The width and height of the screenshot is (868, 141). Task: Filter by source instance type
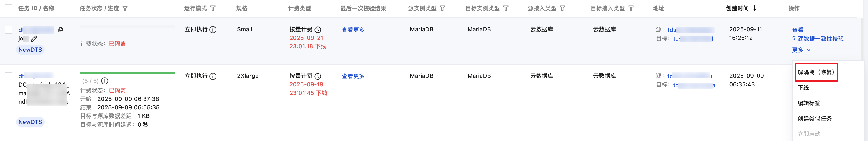(442, 8)
